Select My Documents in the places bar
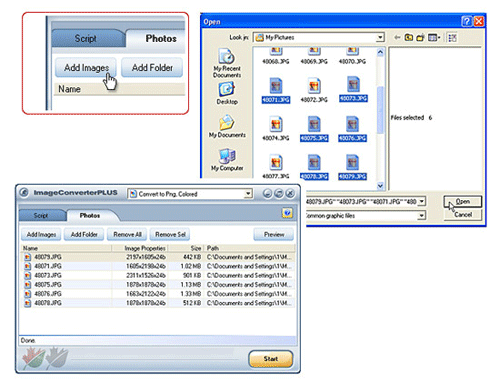500x384 pixels. click(227, 126)
